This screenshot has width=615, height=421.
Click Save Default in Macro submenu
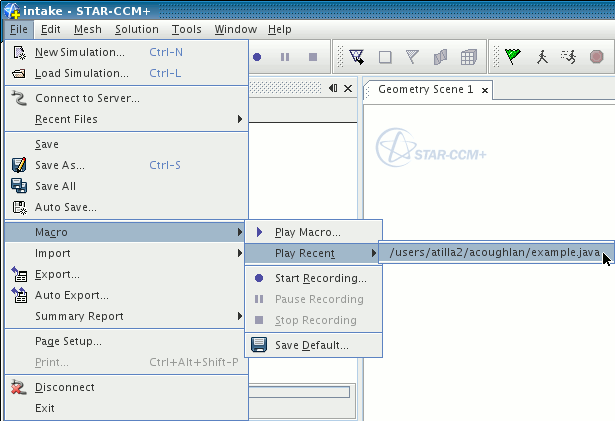pyautogui.click(x=313, y=345)
